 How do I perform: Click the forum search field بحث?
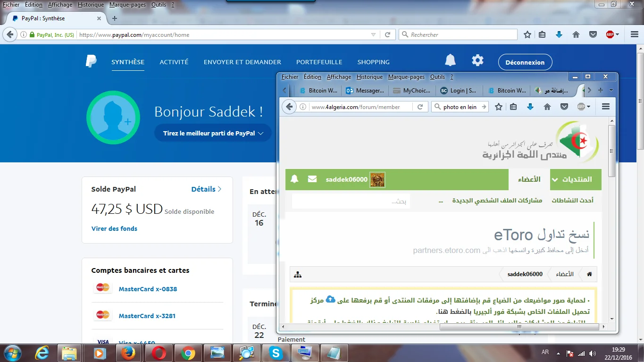(x=351, y=202)
